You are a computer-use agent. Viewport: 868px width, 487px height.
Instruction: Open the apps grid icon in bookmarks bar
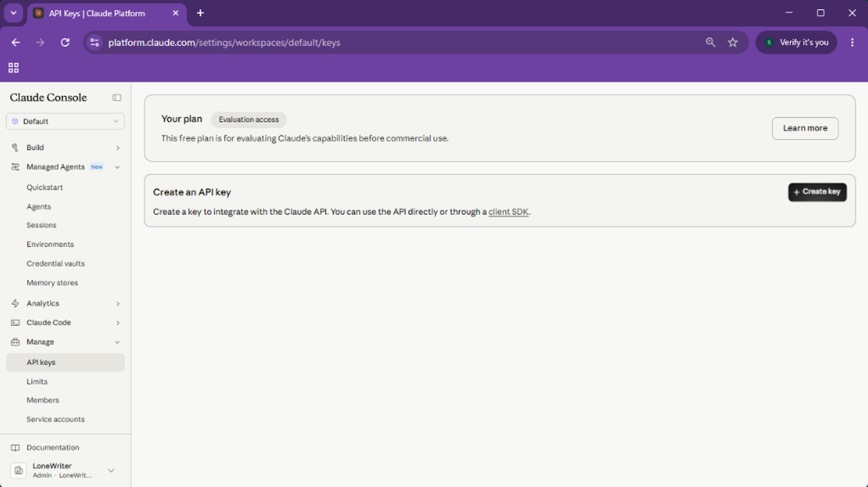coord(14,68)
